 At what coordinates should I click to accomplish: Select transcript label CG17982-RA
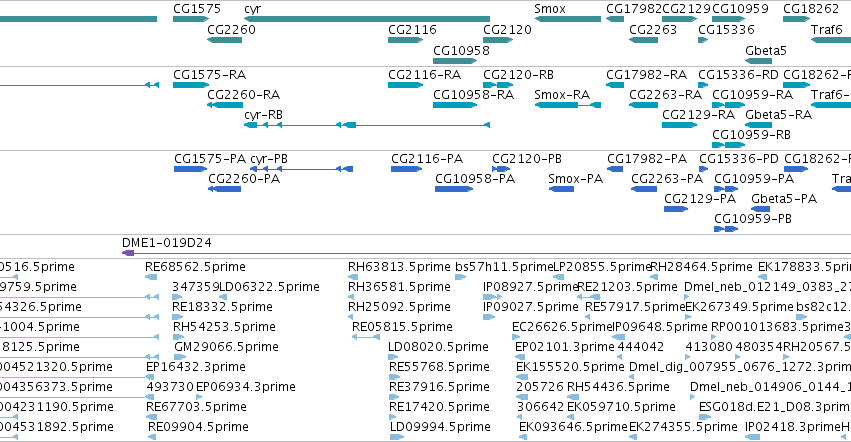click(646, 74)
